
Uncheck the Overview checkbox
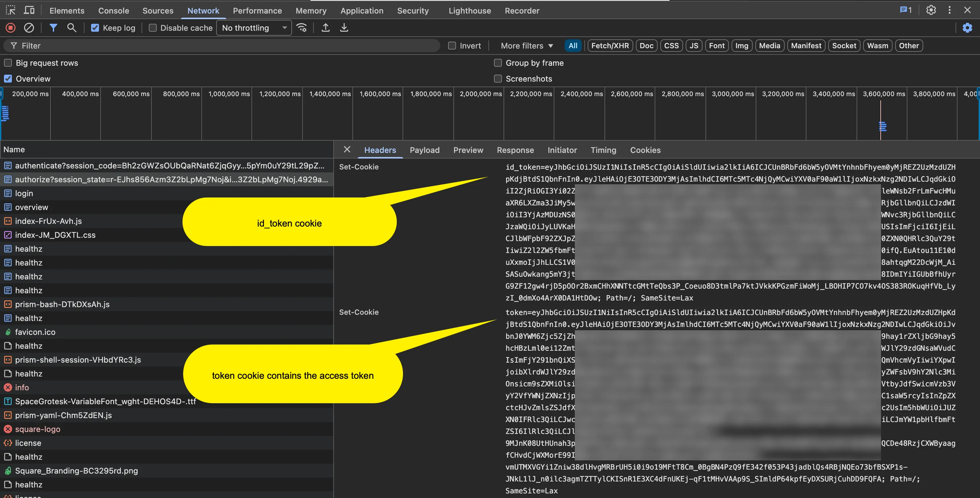tap(8, 79)
